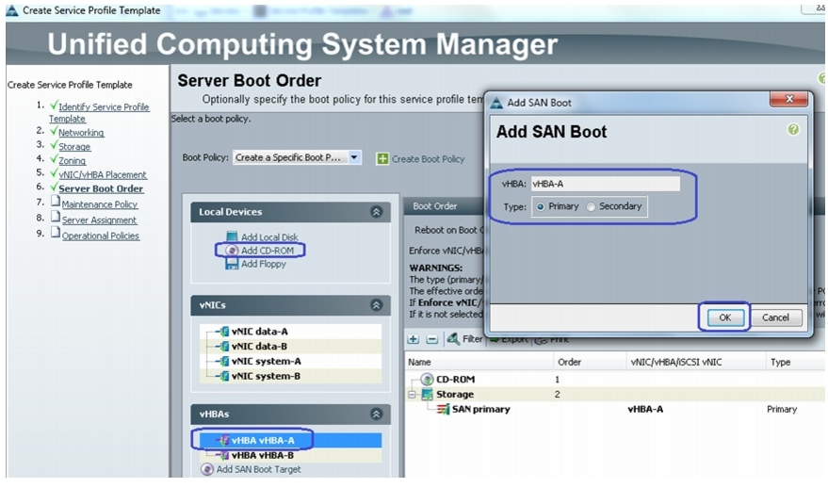Select the Primary type radio button
The height and width of the screenshot is (504, 828).
(x=540, y=207)
